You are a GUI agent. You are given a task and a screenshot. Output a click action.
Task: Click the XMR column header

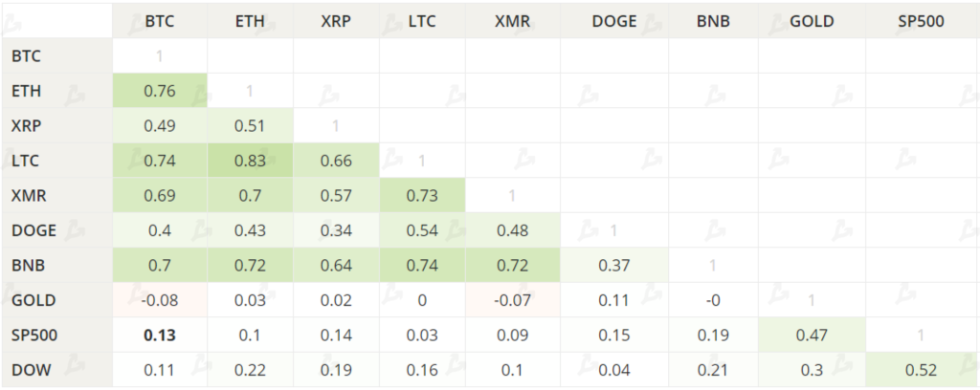(x=512, y=21)
